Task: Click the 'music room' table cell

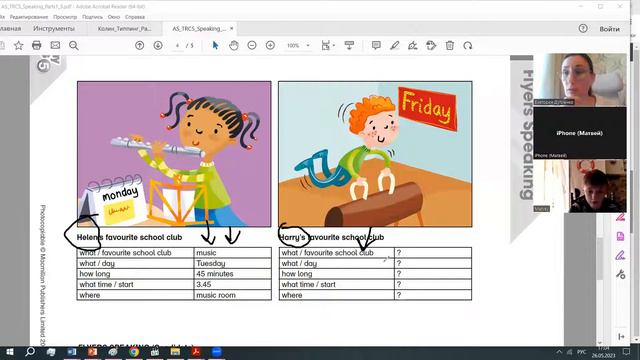Action: pyautogui.click(x=233, y=295)
